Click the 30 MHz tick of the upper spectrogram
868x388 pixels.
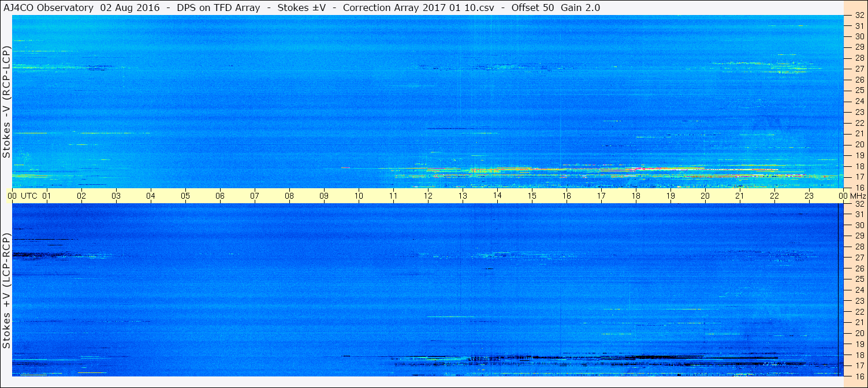859,37
